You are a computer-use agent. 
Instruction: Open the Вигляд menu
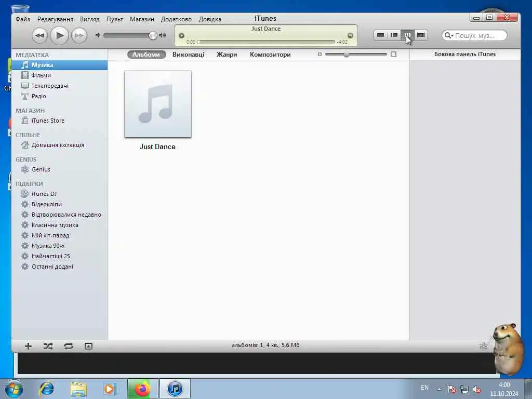click(89, 19)
